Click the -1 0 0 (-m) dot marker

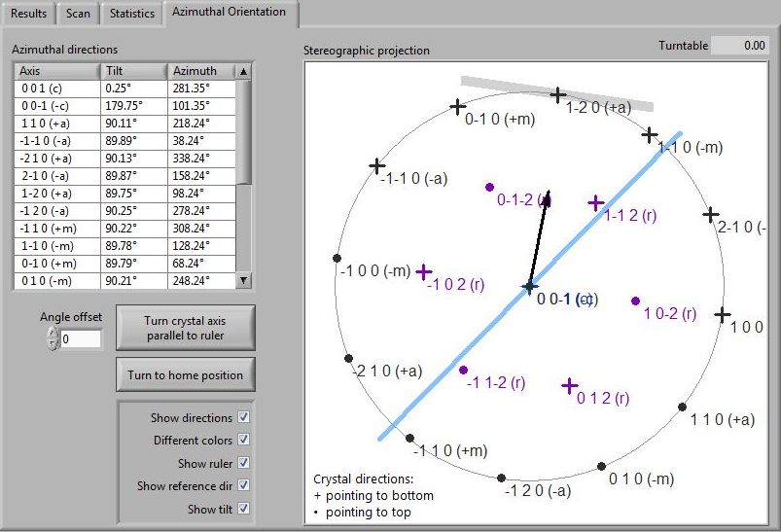pyautogui.click(x=337, y=258)
